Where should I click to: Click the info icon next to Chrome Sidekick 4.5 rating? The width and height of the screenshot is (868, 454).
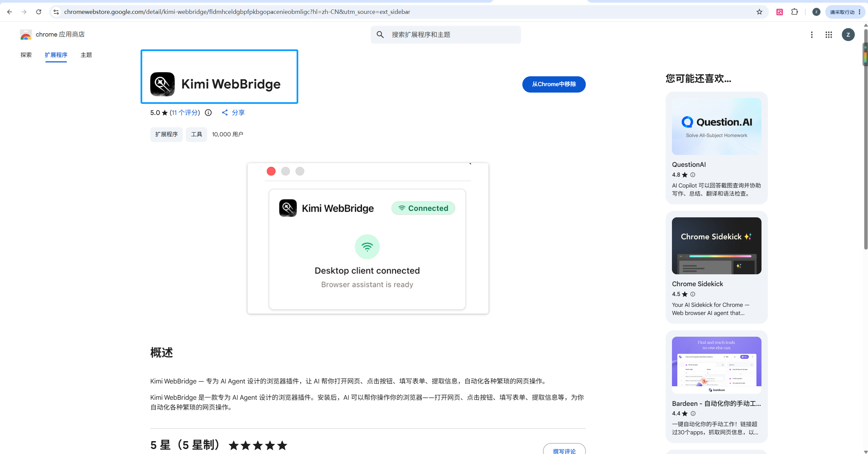tap(693, 294)
